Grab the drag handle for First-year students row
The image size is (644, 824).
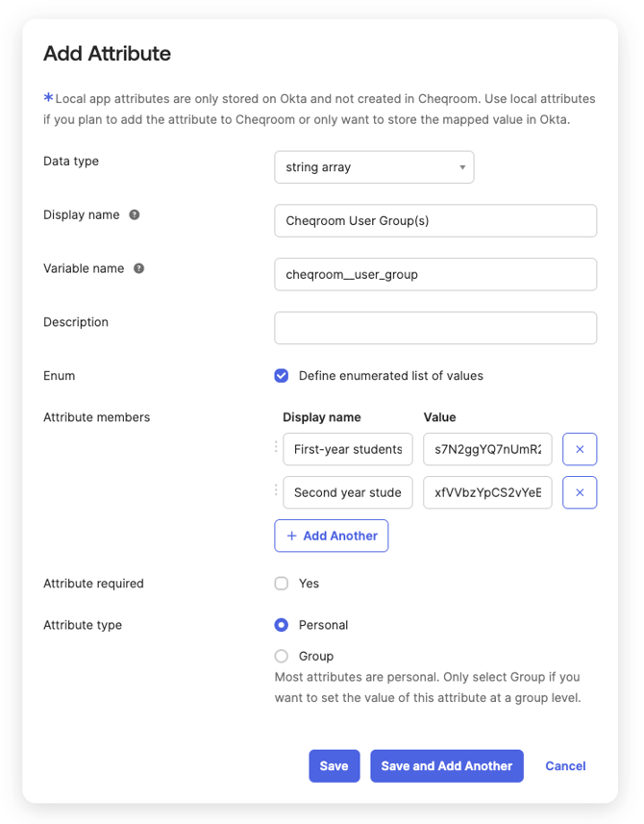point(277,448)
